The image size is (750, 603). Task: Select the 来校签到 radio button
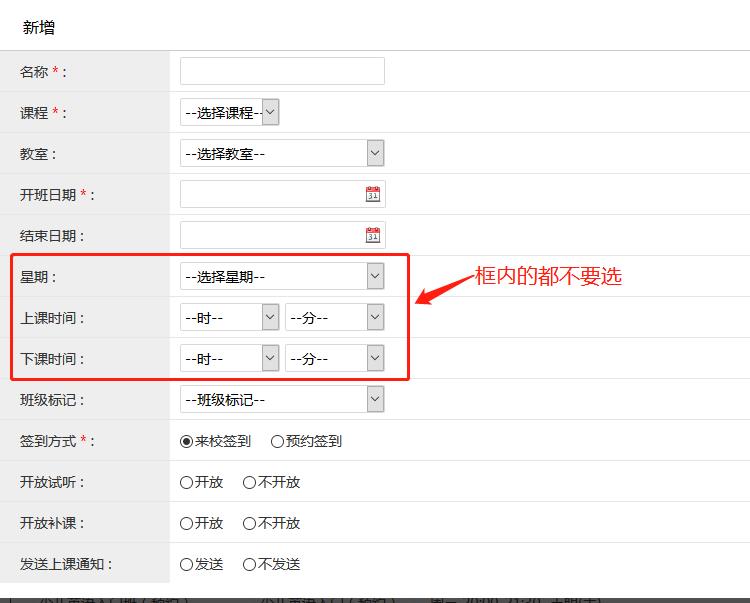187,441
